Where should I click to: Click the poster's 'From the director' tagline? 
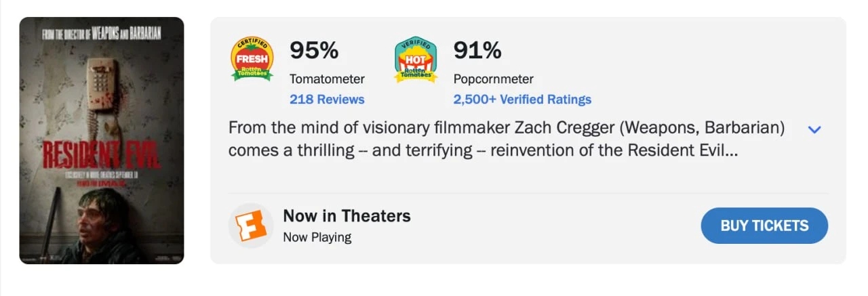point(101,33)
